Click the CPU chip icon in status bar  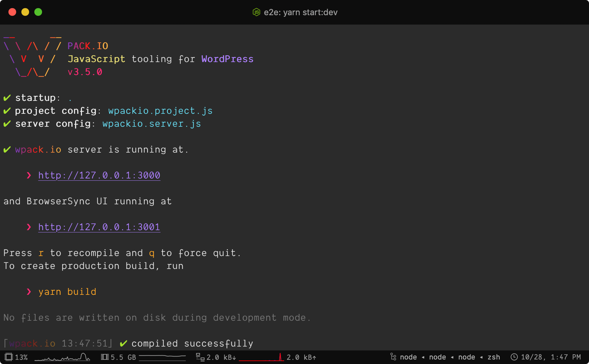tap(9, 357)
